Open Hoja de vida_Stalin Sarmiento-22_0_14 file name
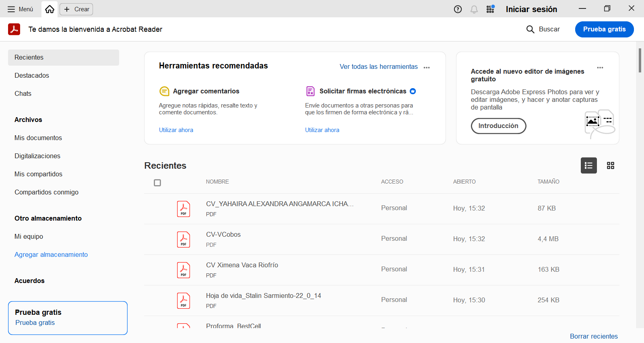Viewport: 644px width, 343px height. point(264,296)
